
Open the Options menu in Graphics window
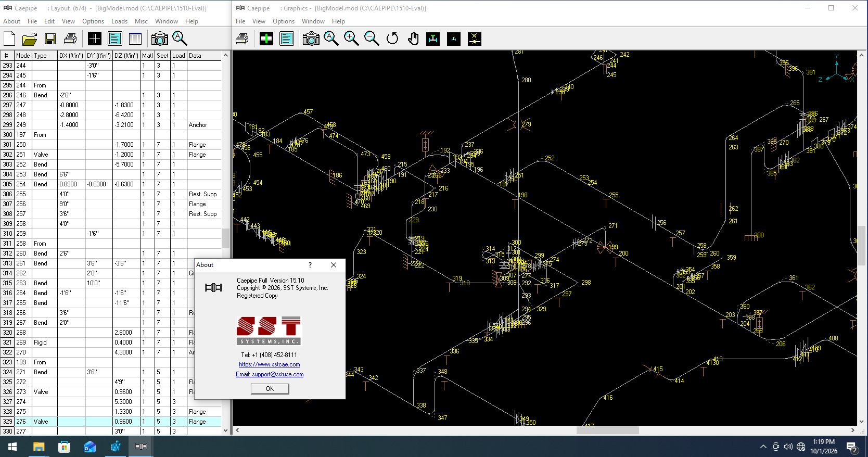coord(284,21)
